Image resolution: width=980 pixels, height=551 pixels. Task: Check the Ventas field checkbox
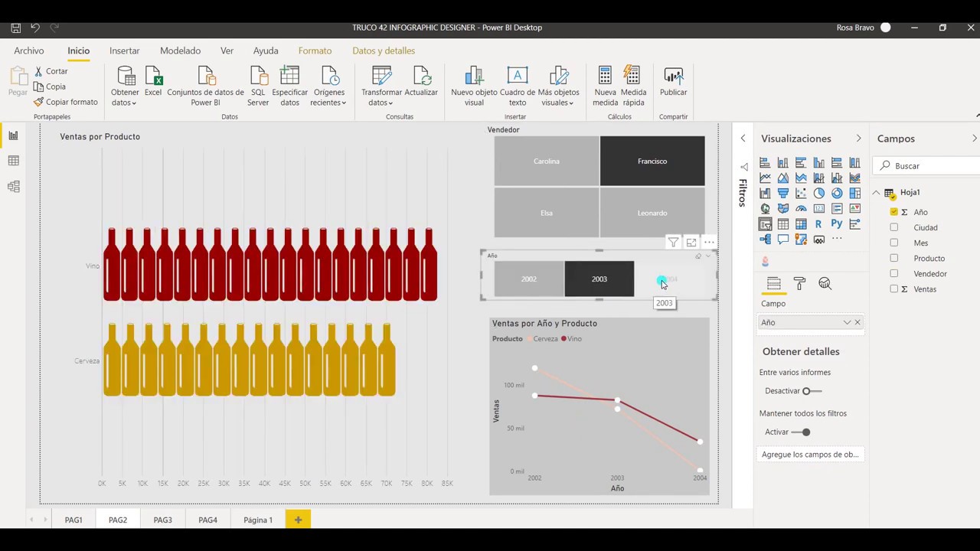click(893, 289)
